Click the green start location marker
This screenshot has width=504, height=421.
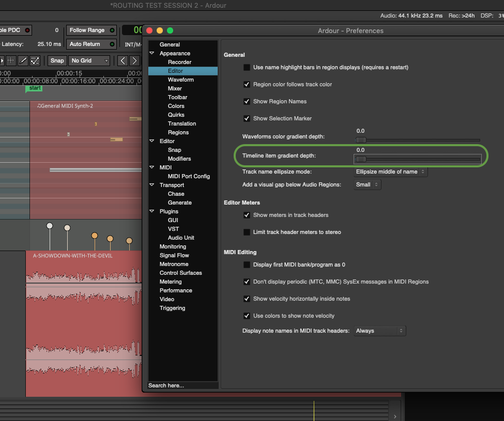pyautogui.click(x=34, y=88)
